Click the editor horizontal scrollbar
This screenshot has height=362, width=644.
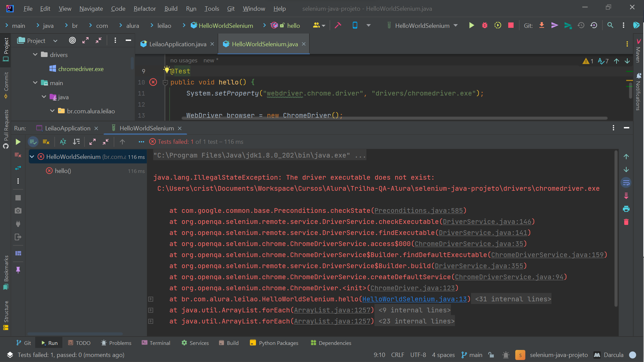(394, 118)
